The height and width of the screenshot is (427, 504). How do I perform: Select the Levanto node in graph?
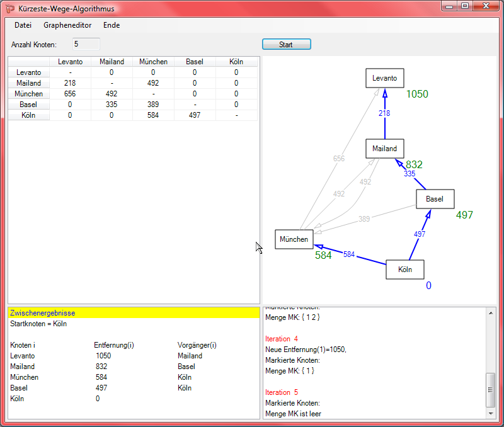(x=384, y=78)
